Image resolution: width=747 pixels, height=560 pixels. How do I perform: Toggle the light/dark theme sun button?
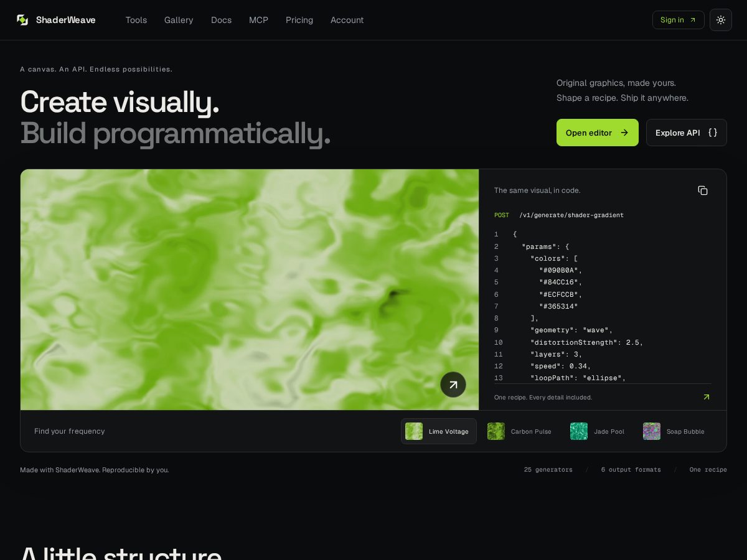click(x=721, y=20)
